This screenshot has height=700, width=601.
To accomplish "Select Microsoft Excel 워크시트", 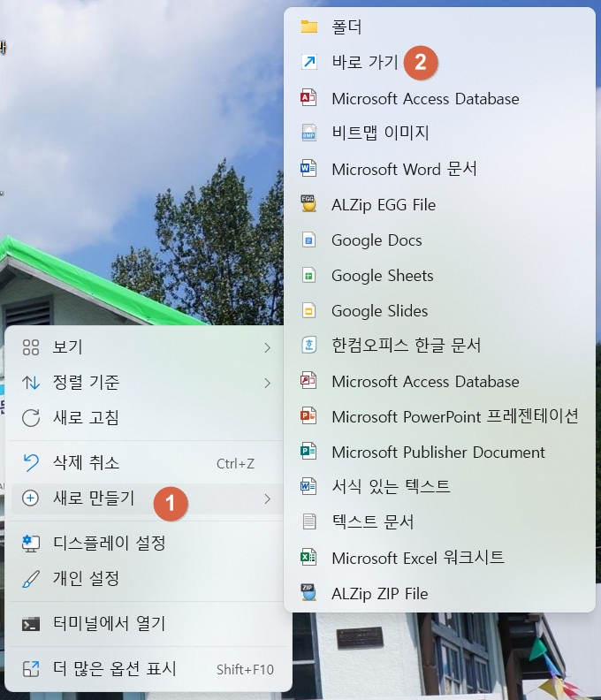I will click(x=439, y=557).
